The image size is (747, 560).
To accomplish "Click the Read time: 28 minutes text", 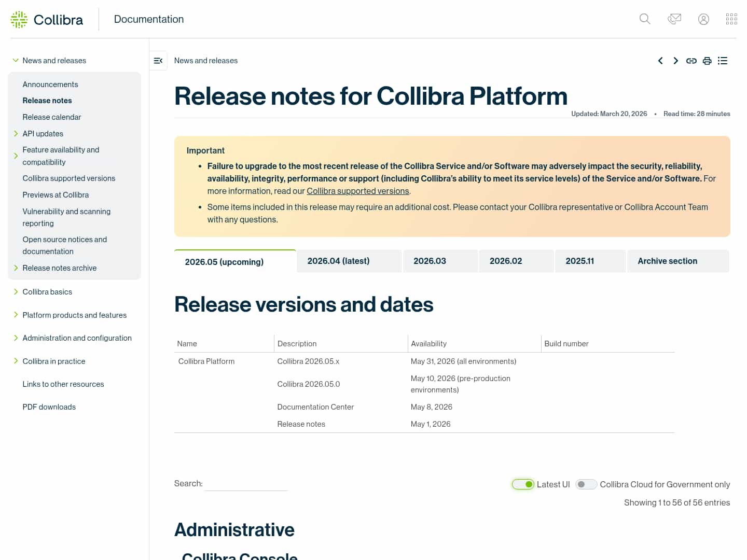I will pos(697,114).
